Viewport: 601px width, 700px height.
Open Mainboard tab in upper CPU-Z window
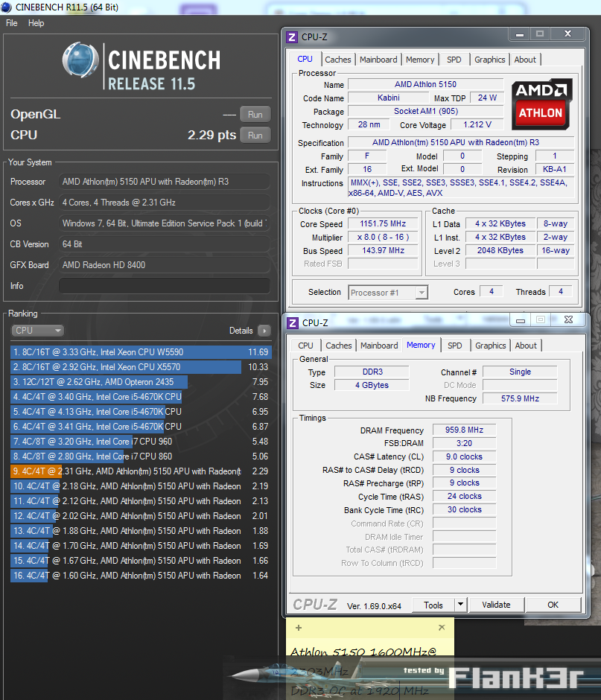pos(378,60)
